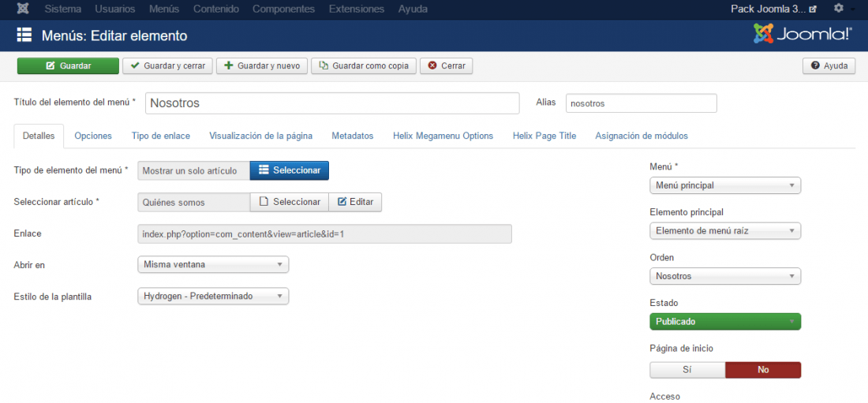This screenshot has height=403, width=868.
Task: Click Seleccionar article button
Action: coord(290,202)
